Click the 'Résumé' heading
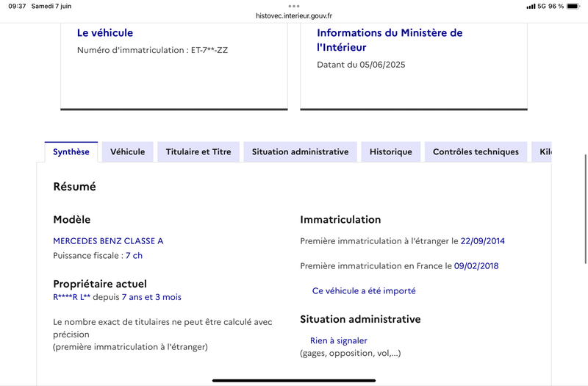Screen dimensions: 588x386 coord(74,187)
